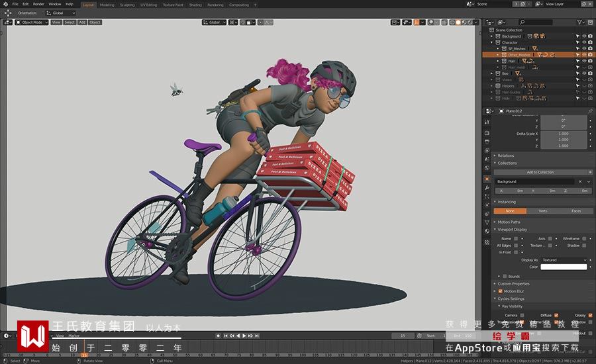Hide the Character collection eye icon

[x=584, y=42]
